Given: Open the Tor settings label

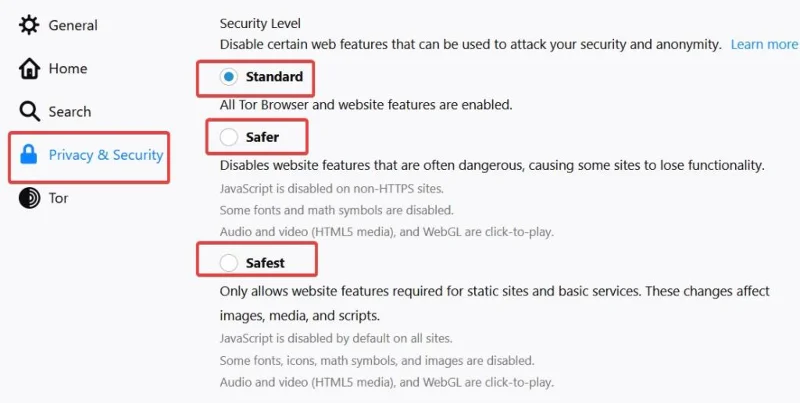Looking at the screenshot, I should click(59, 198).
